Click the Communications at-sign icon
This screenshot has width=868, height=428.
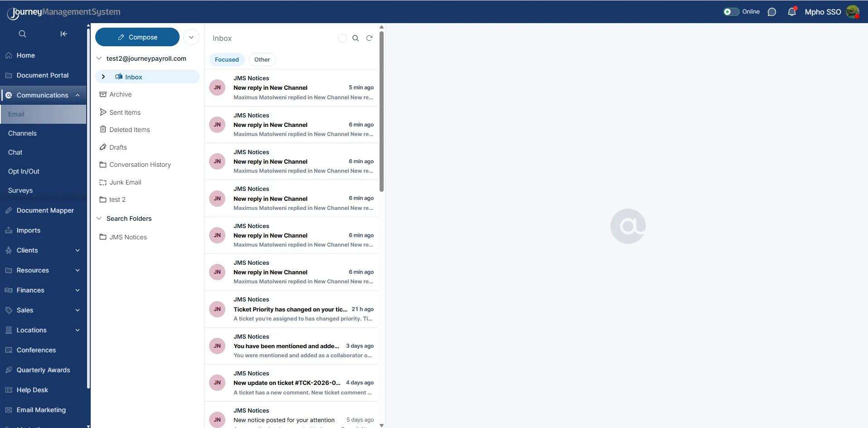(9, 95)
